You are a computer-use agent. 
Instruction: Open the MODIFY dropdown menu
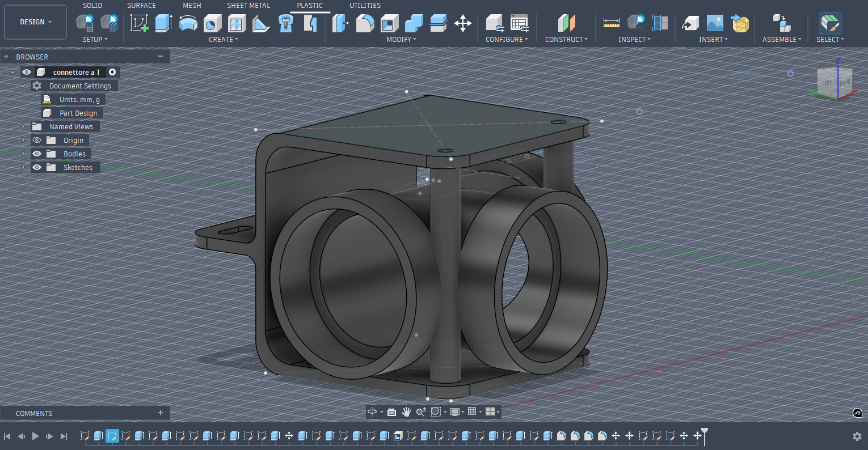pyautogui.click(x=401, y=40)
